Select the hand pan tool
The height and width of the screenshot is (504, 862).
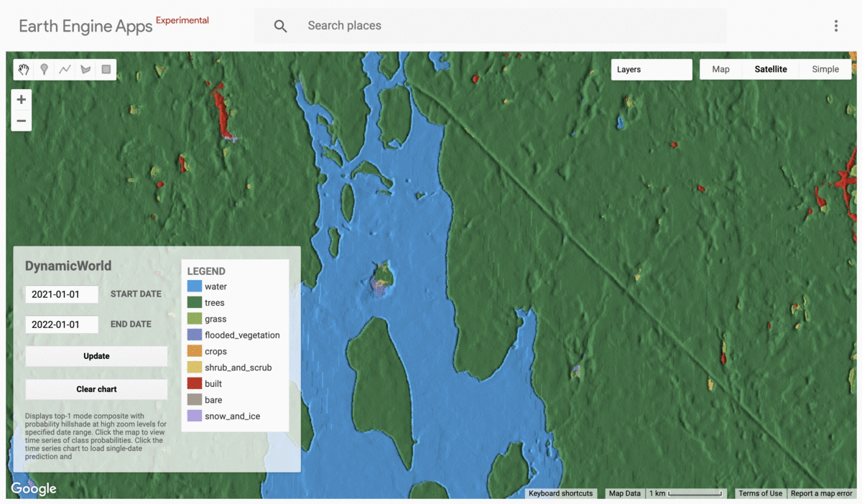click(x=24, y=70)
